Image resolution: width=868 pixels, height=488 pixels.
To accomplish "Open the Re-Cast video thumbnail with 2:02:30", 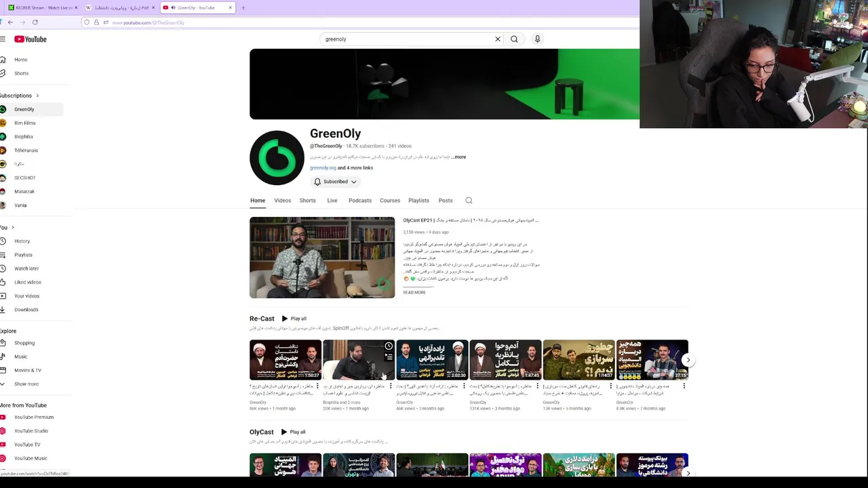I will [432, 360].
